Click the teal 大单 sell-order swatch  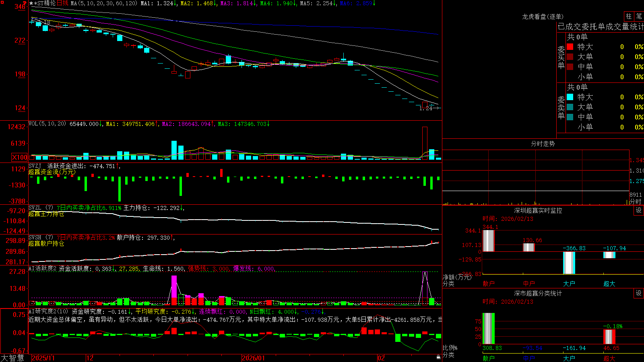570,107
